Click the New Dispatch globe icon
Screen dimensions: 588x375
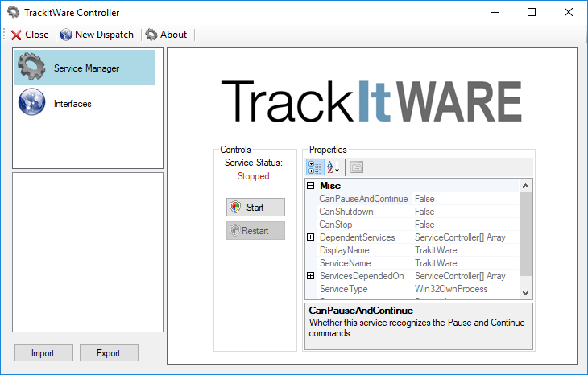[x=66, y=35]
